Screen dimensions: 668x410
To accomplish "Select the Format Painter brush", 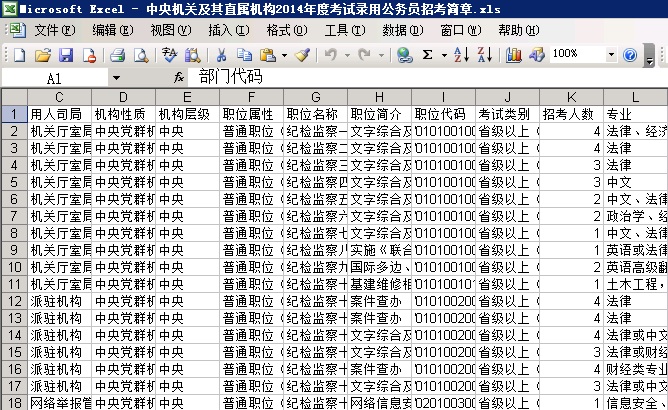I will (x=302, y=55).
